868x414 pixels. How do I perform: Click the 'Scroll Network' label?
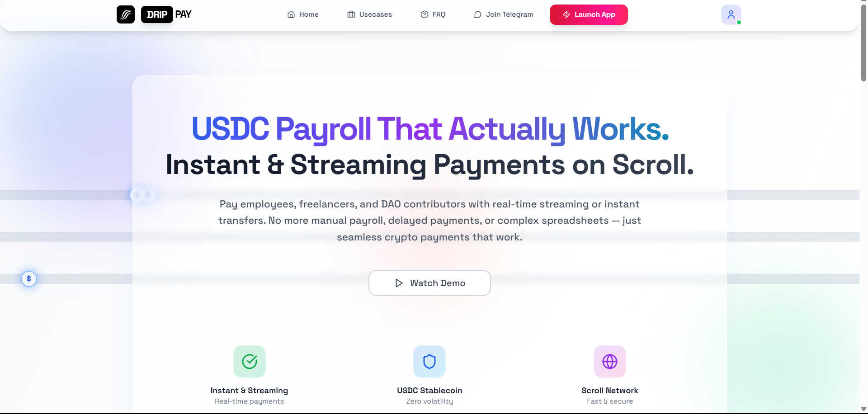pos(610,390)
